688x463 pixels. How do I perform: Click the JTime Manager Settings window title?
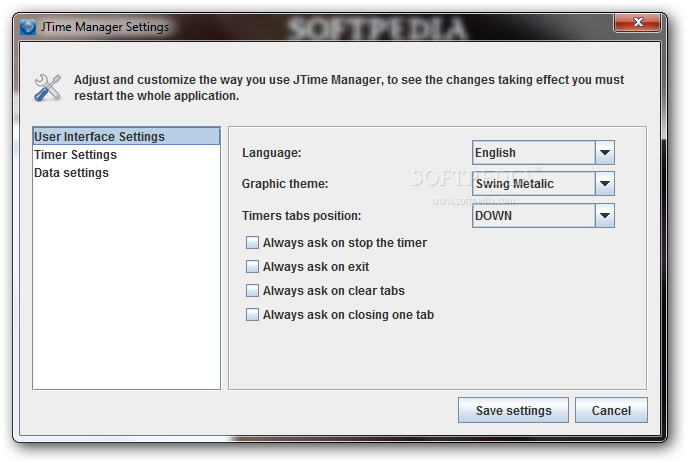(105, 27)
